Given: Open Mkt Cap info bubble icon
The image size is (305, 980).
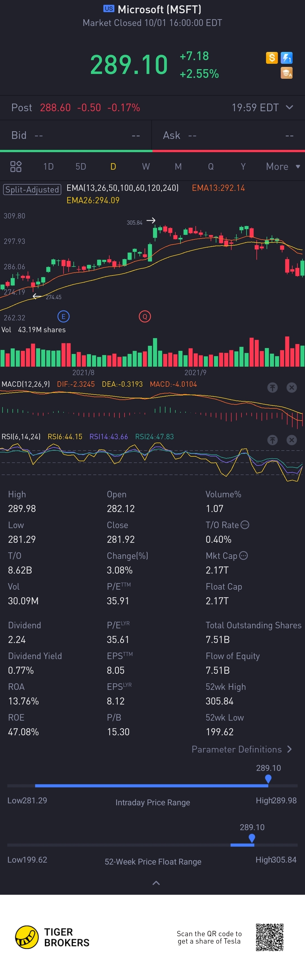Looking at the screenshot, I should (x=244, y=555).
